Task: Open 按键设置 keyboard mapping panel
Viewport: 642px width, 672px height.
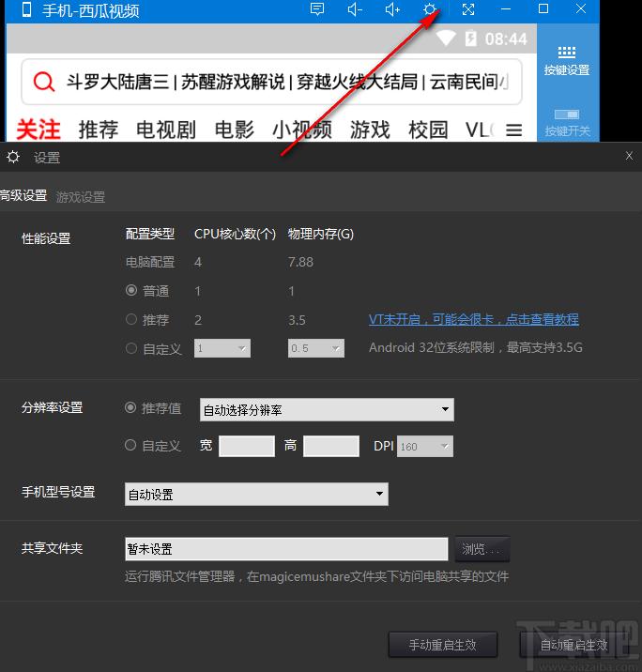Action: [x=567, y=61]
